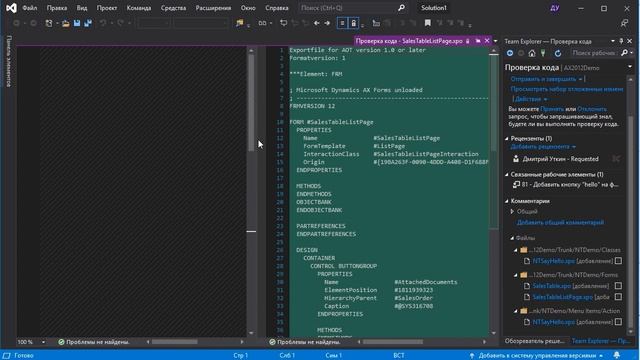Click the Принять link
Viewport: 640px width, 360px height.
coord(552,109)
